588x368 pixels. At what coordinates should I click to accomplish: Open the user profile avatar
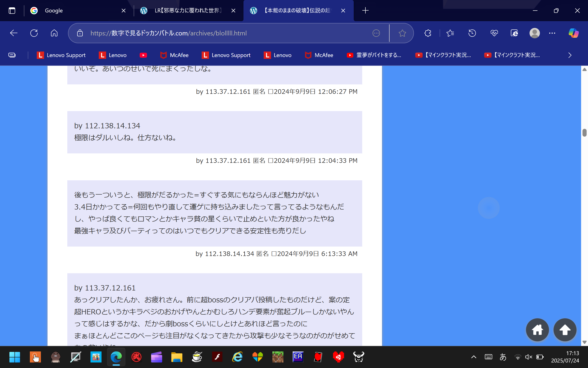point(534,33)
